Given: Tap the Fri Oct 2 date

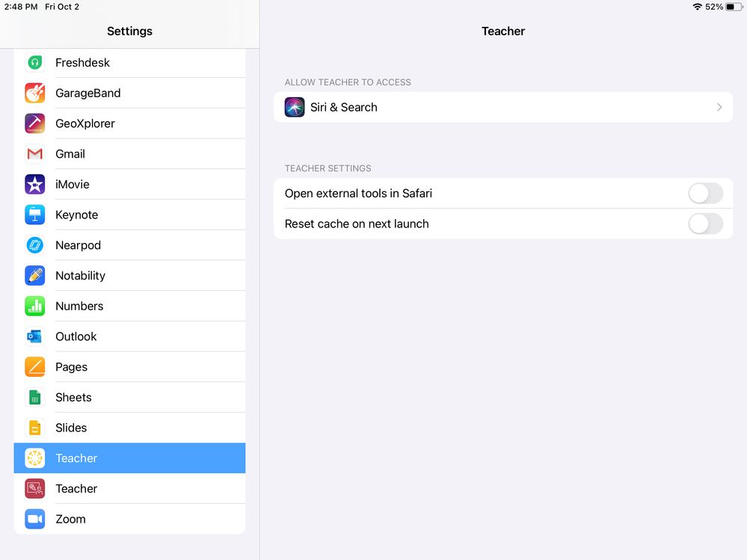Looking at the screenshot, I should click(62, 7).
